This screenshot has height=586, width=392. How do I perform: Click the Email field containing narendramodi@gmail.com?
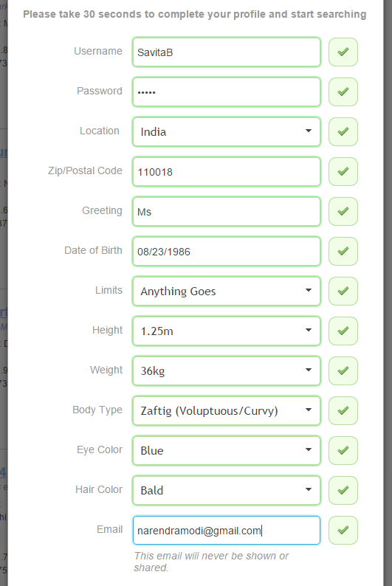pyautogui.click(x=227, y=531)
